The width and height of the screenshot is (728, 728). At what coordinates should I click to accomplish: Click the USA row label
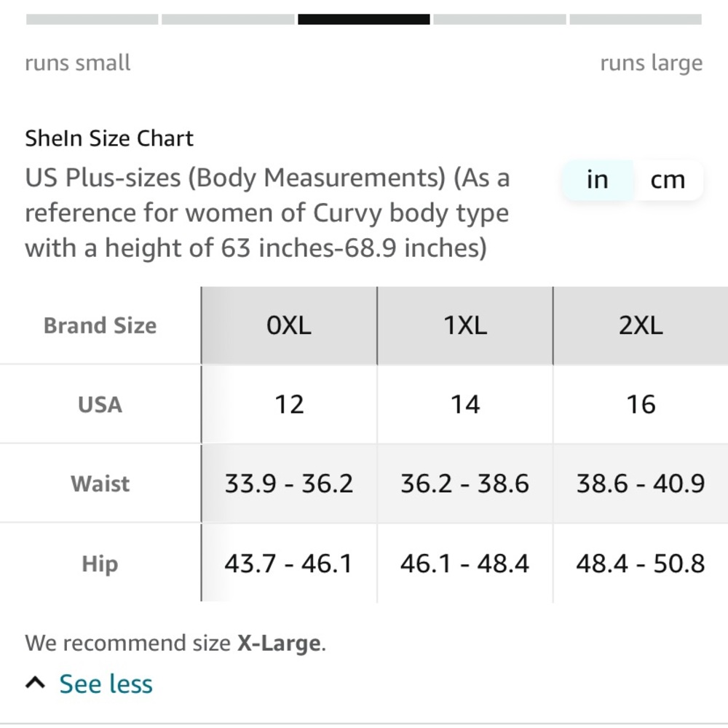[x=100, y=405]
